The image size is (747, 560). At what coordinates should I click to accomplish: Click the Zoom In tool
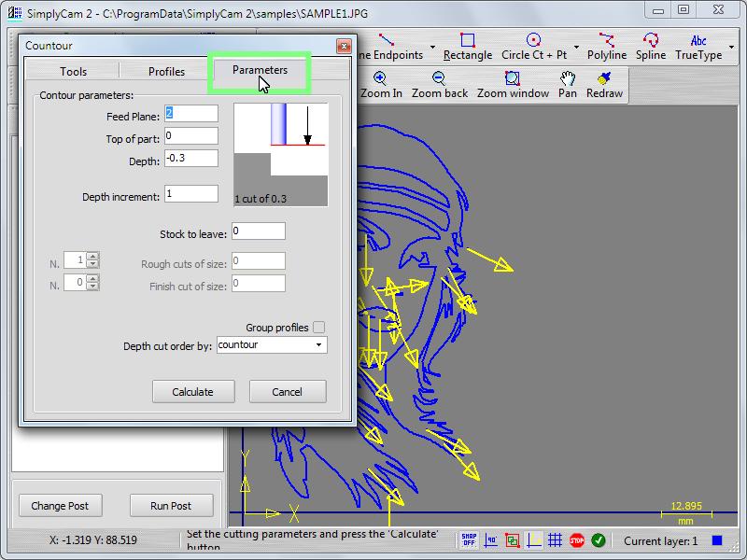[381, 85]
